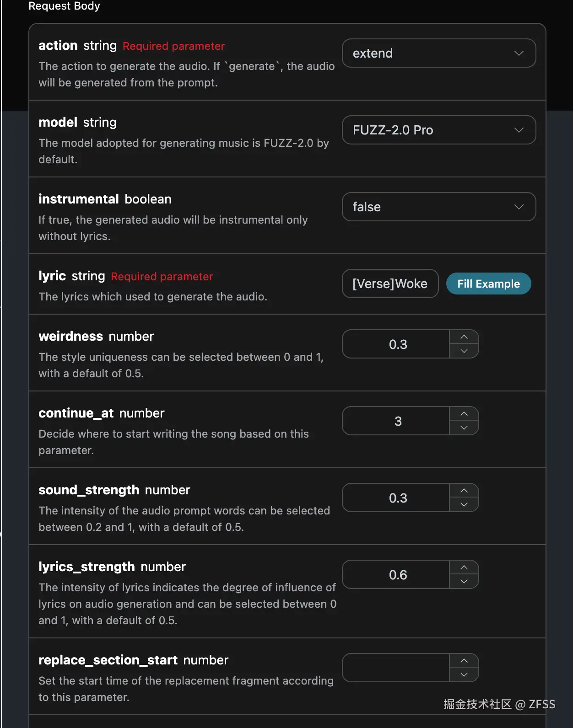This screenshot has height=728, width=573.
Task: Click the sound_strength field showing 0.3
Action: point(396,498)
